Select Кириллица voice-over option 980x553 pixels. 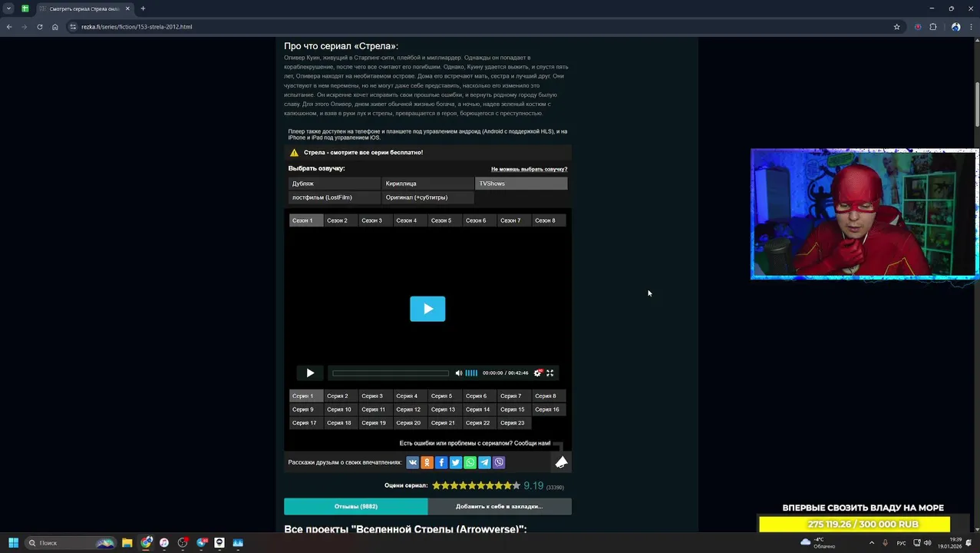point(427,184)
